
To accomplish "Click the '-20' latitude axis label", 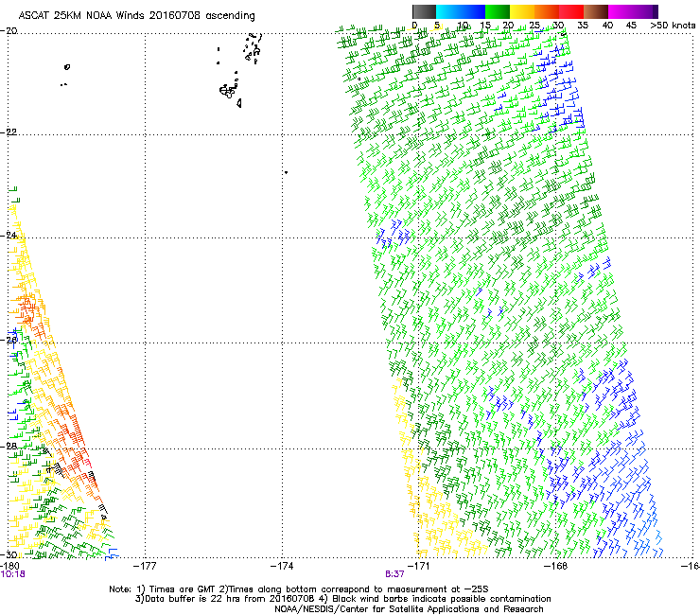I will pos(9,30).
